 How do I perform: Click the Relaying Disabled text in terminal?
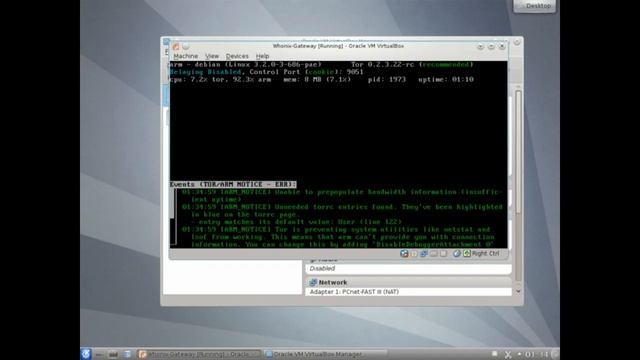point(205,72)
